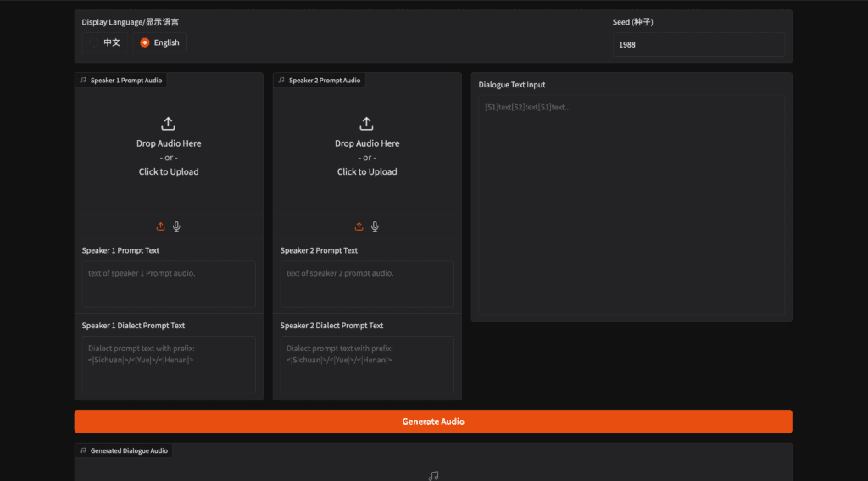
Task: Click the Speaker 1 Prompt Text box
Action: click(168, 284)
